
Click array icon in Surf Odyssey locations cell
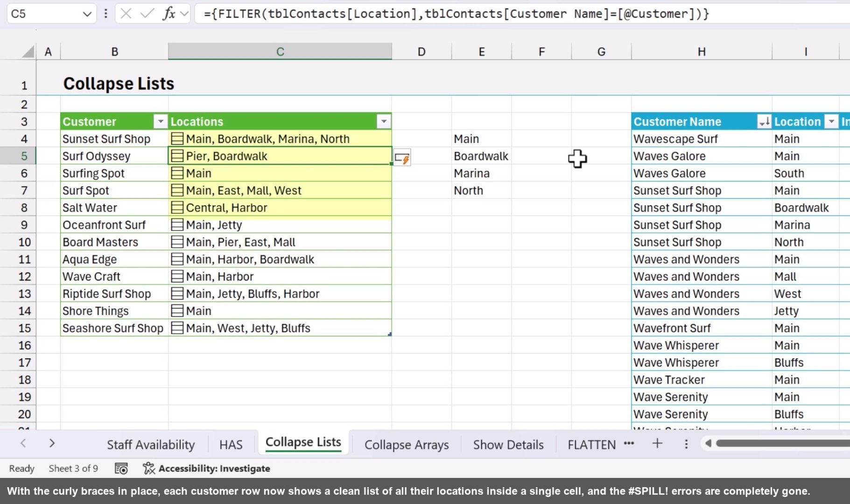tap(177, 156)
